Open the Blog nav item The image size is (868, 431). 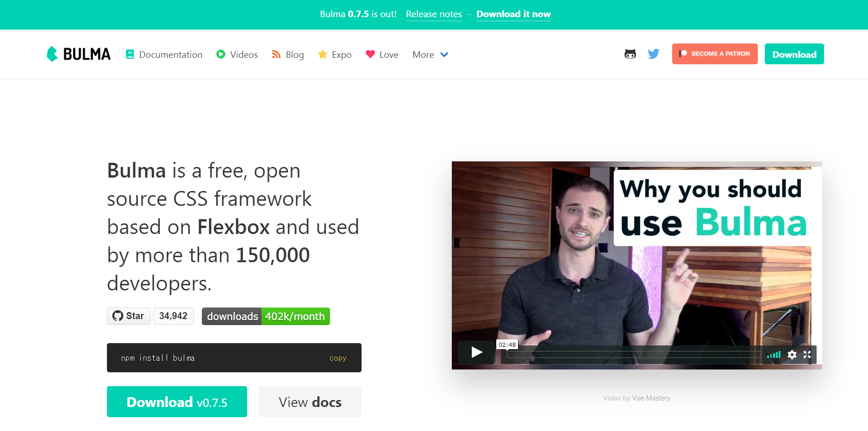tap(288, 55)
